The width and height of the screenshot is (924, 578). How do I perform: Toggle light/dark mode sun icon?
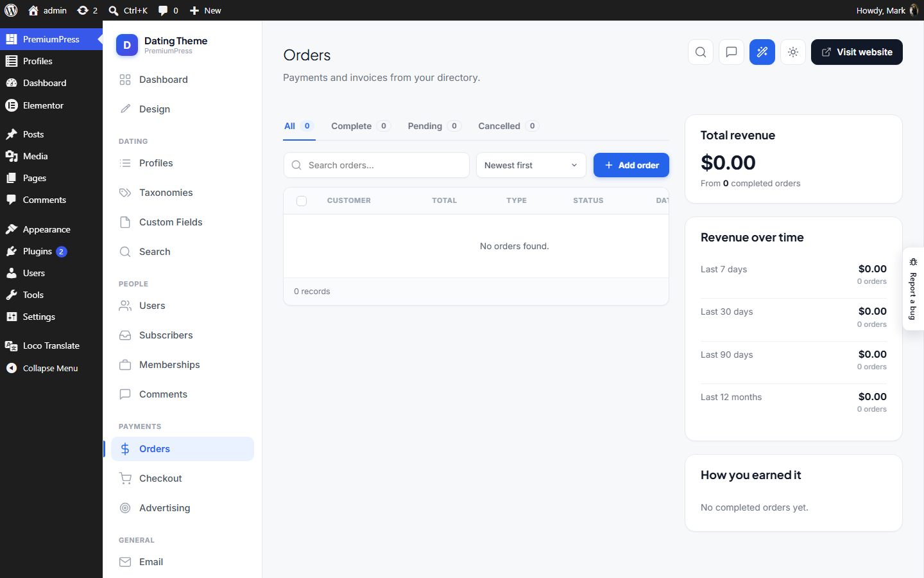pyautogui.click(x=793, y=52)
